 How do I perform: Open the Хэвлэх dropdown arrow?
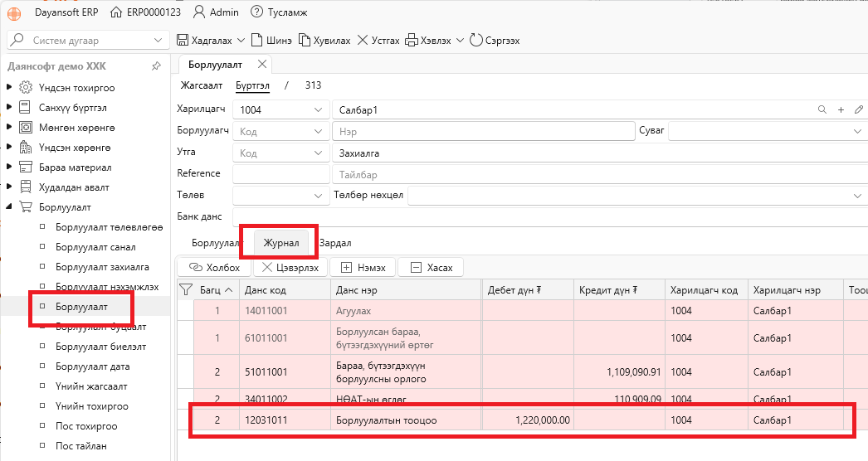pos(460,41)
